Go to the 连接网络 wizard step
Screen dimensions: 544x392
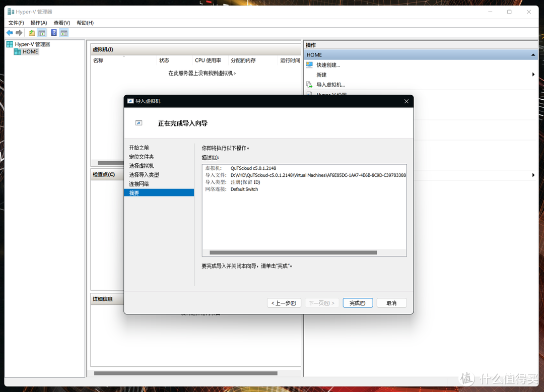pos(139,184)
